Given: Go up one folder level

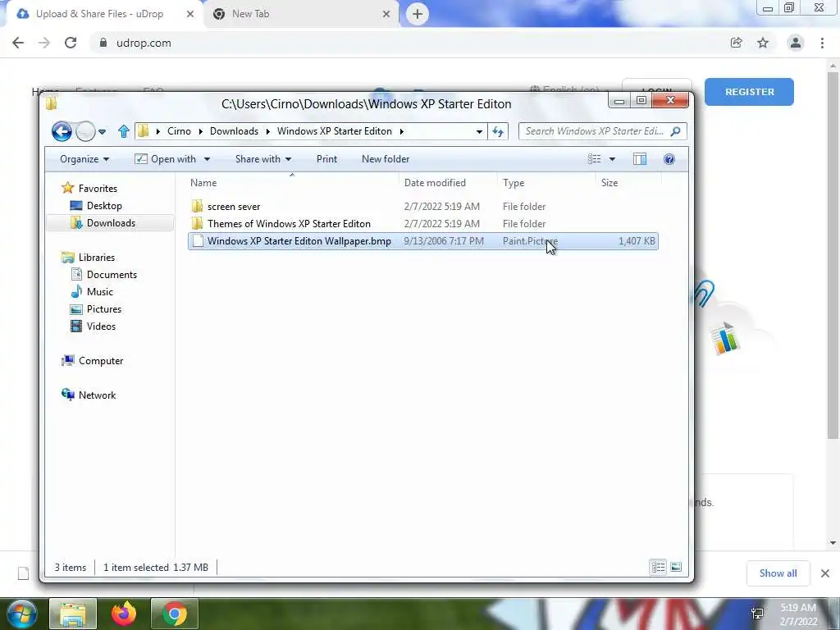Looking at the screenshot, I should coord(124,131).
